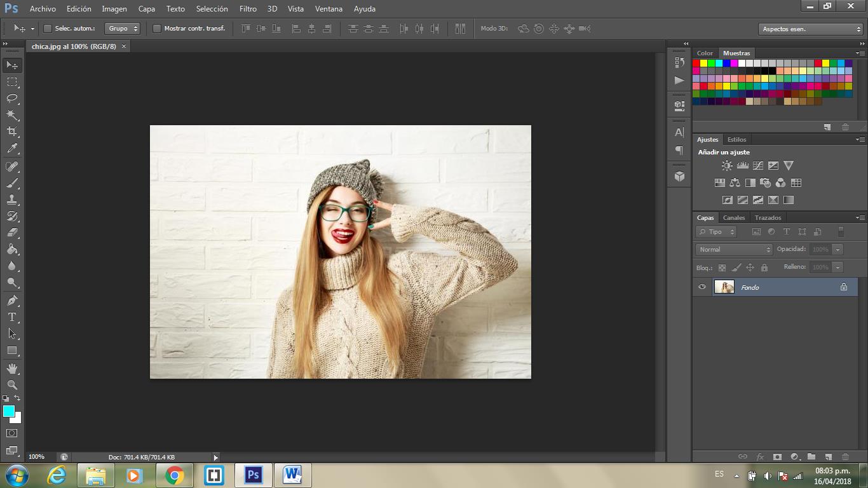Click the delete layer trash icon
This screenshot has height=488, width=868.
(845, 457)
